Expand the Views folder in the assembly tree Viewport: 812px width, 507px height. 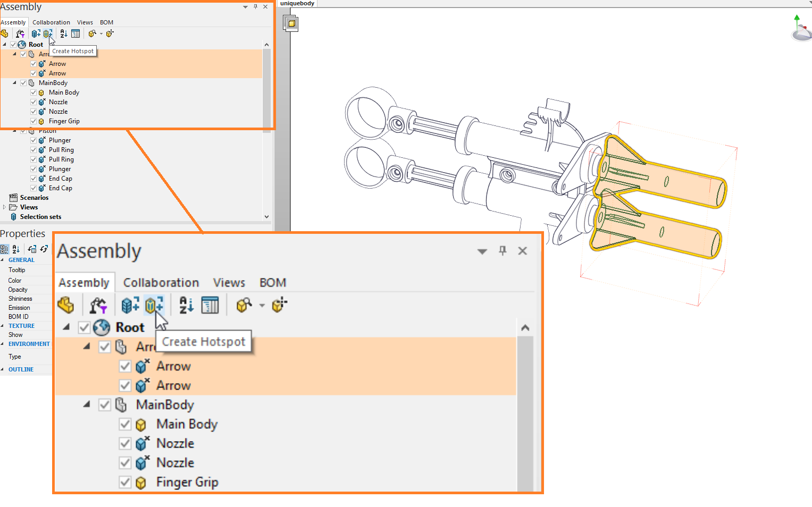[5, 207]
